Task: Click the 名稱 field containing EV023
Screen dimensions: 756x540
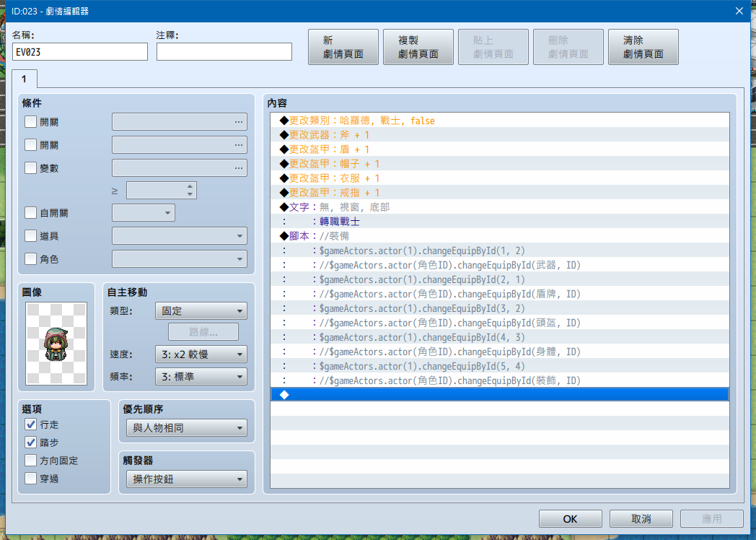Action: 80,52
